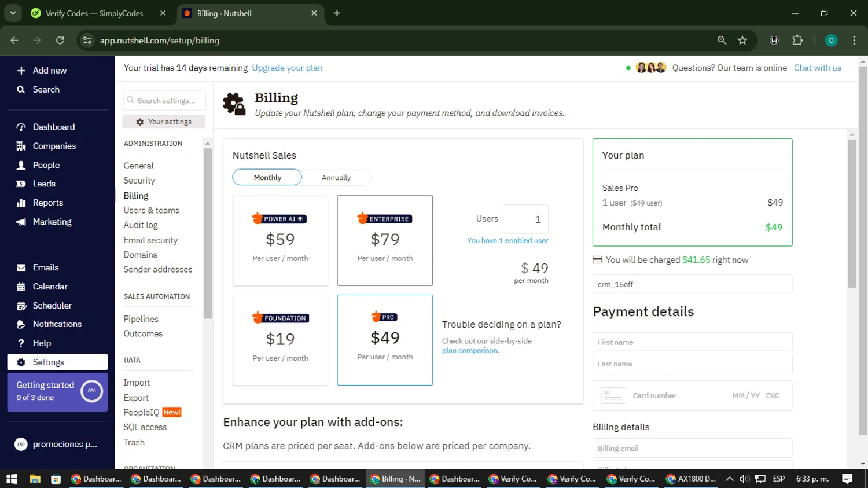
Task: Open the Reports section
Action: [47, 203]
